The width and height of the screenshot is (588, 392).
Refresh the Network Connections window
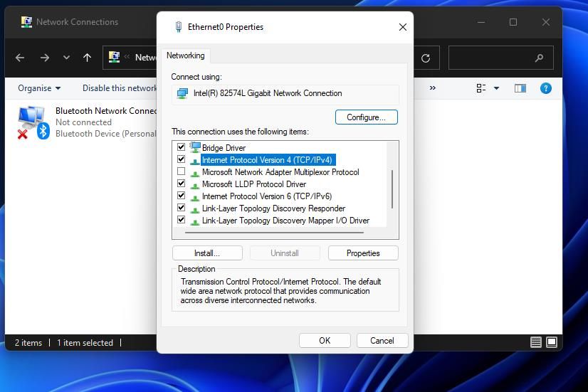426,58
